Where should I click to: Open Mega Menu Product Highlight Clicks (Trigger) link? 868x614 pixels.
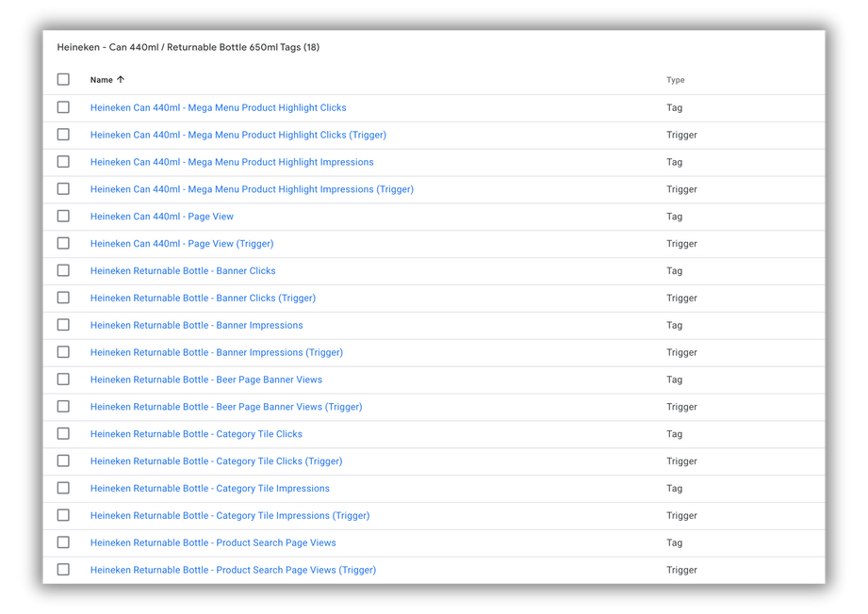click(238, 135)
